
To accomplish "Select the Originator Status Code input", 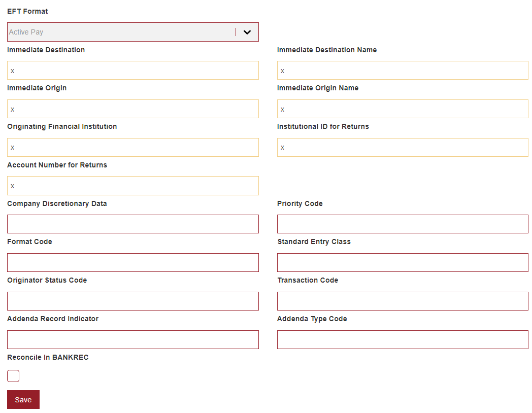I will (132, 301).
